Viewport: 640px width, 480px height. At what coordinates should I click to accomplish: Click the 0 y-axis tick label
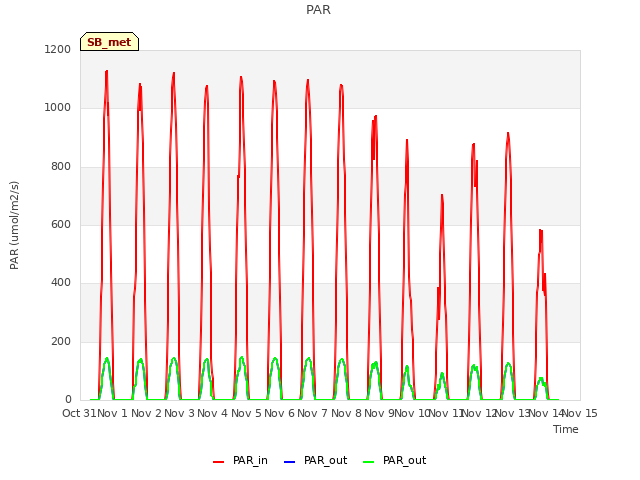[x=68, y=400]
